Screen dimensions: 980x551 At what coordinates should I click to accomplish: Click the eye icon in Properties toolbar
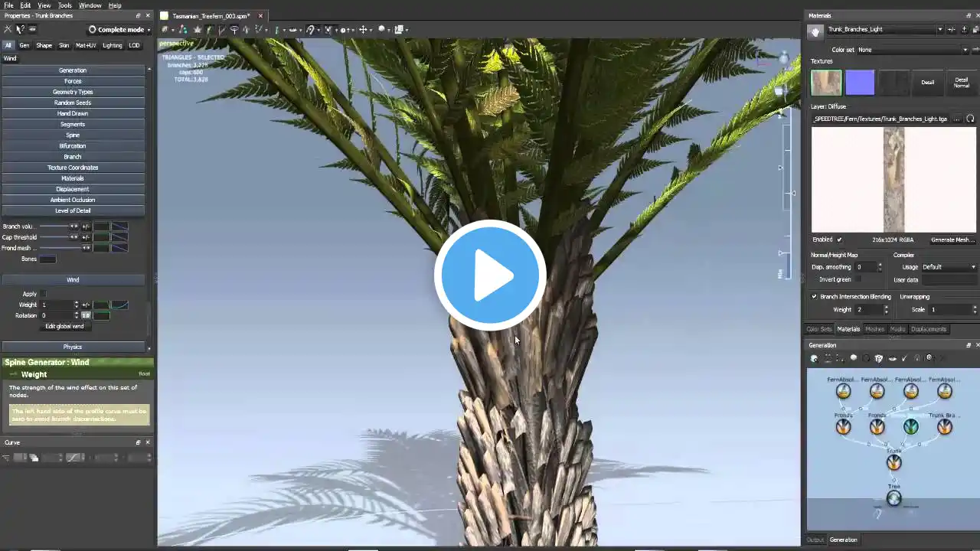[x=32, y=29]
